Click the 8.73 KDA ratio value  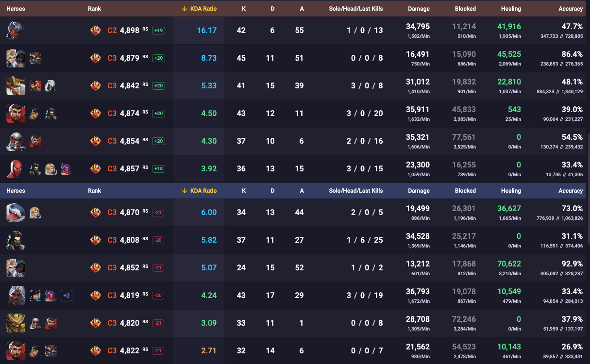click(x=209, y=58)
